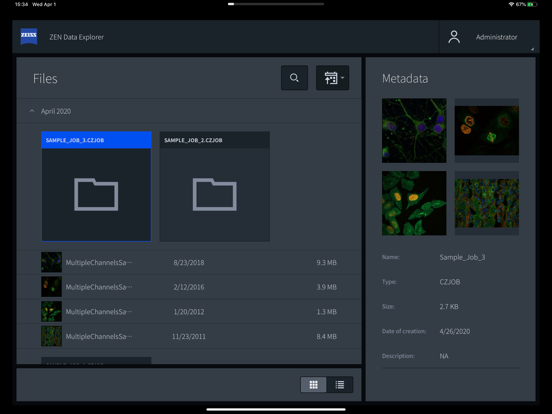The image size is (552, 414).
Task: Click the ZEISS logo
Action: (29, 36)
